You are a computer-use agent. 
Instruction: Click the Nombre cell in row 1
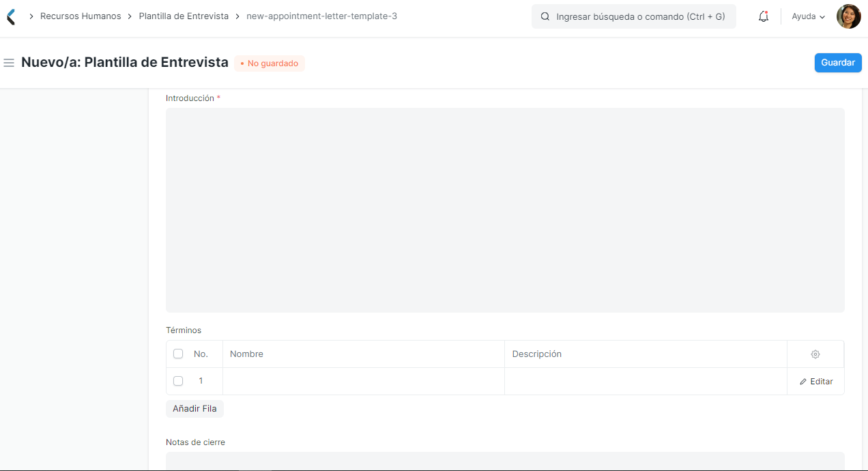pyautogui.click(x=364, y=382)
